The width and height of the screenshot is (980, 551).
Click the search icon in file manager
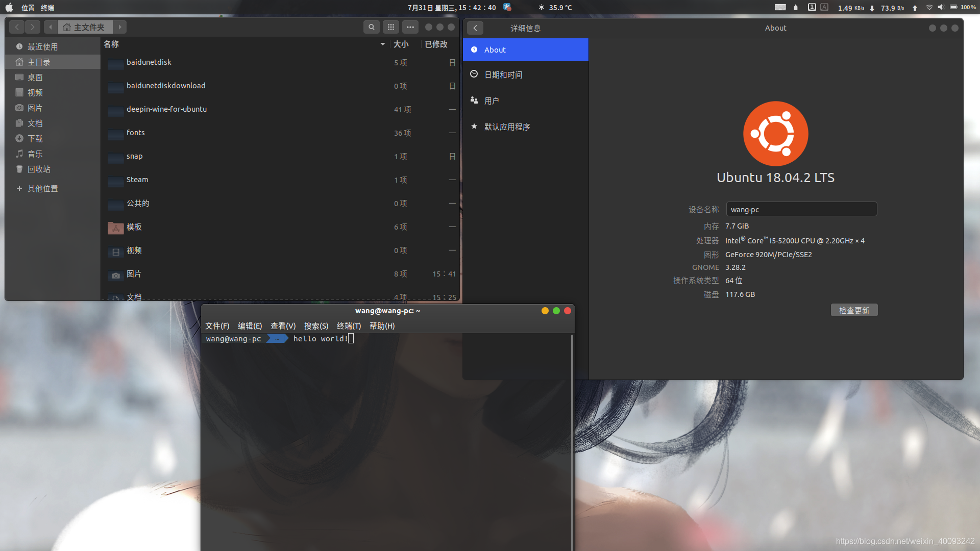tap(371, 27)
